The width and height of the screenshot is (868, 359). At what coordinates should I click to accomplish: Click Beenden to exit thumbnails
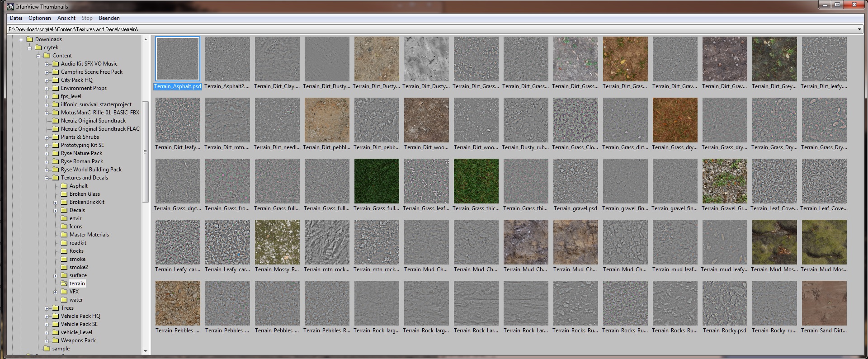tap(109, 18)
